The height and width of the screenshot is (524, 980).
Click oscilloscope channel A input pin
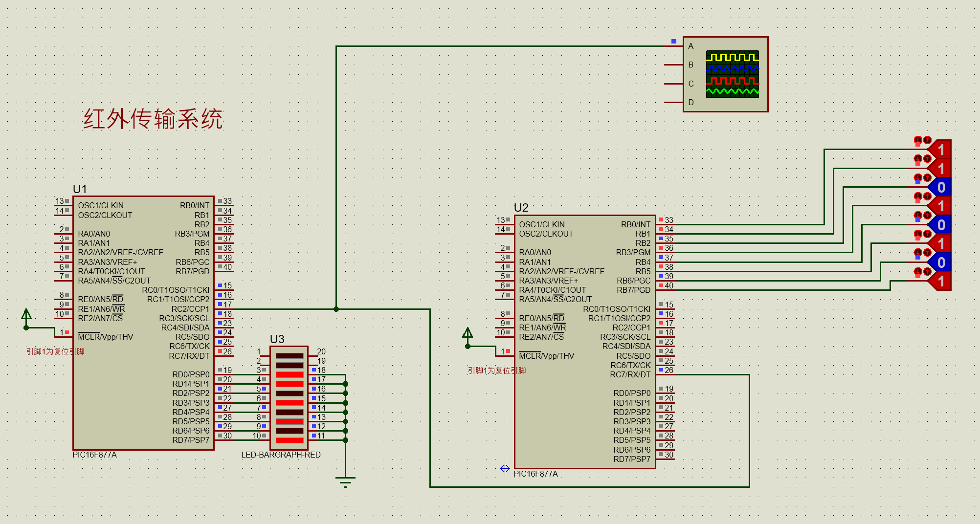tap(674, 46)
